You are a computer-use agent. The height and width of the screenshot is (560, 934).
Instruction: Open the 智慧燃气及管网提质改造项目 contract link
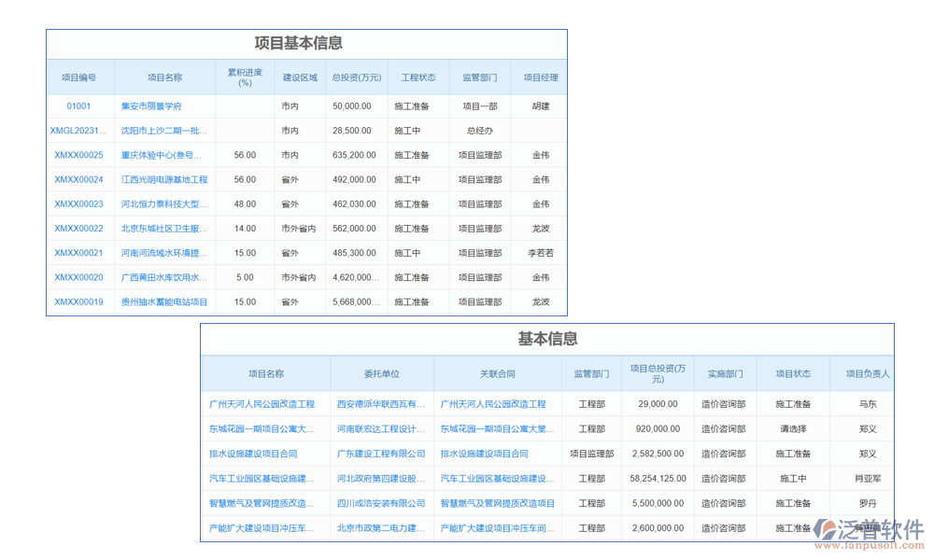click(x=497, y=503)
